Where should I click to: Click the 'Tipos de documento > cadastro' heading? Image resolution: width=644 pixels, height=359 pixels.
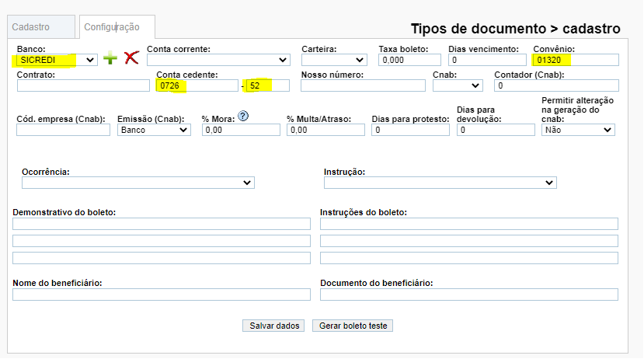coord(516,29)
